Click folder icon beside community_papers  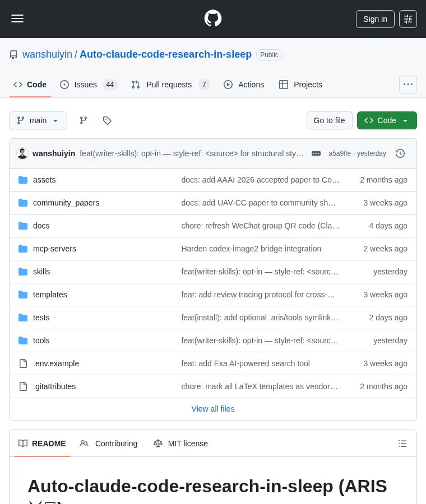point(23,203)
